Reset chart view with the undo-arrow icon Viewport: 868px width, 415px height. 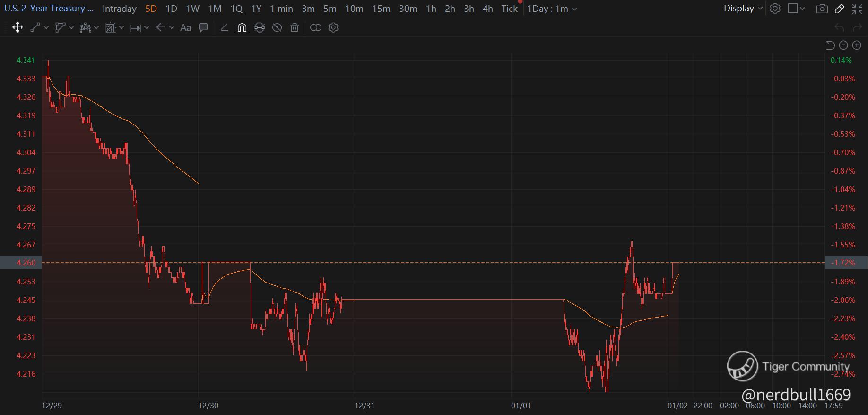[830, 45]
